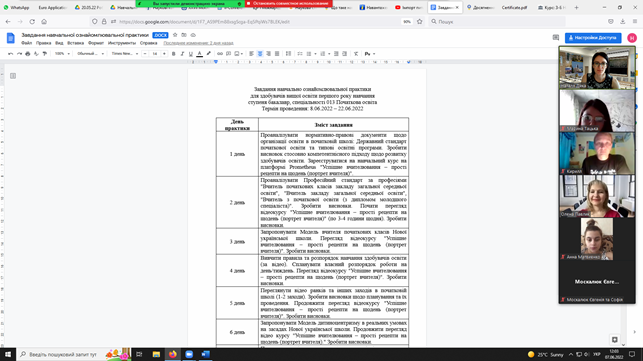
Task: Open the zoom level dropdown
Action: click(62, 54)
